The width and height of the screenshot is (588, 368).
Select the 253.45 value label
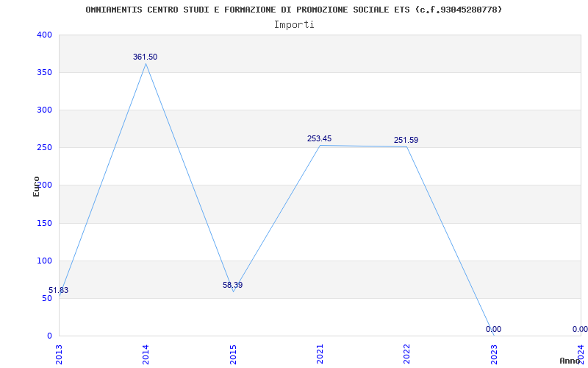[x=319, y=138]
